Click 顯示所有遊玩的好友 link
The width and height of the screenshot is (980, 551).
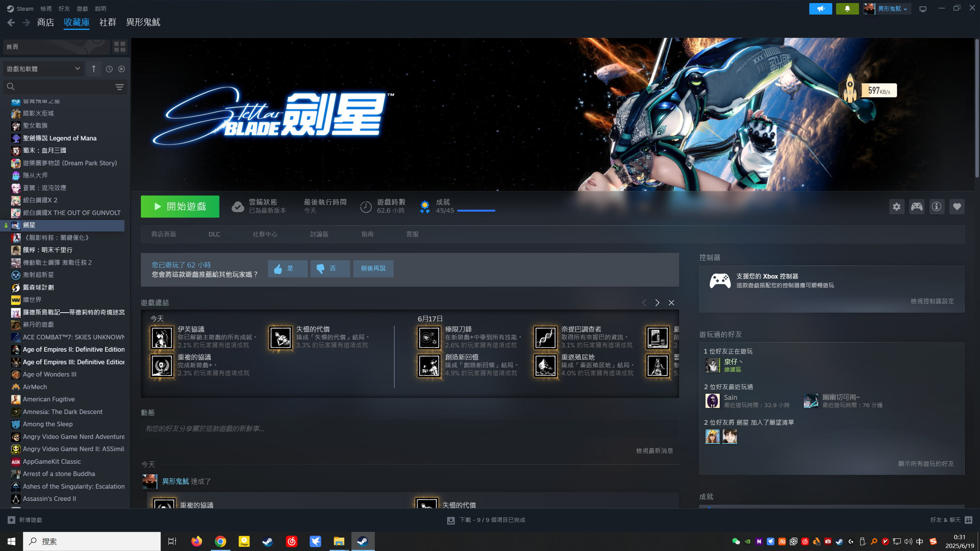(926, 464)
